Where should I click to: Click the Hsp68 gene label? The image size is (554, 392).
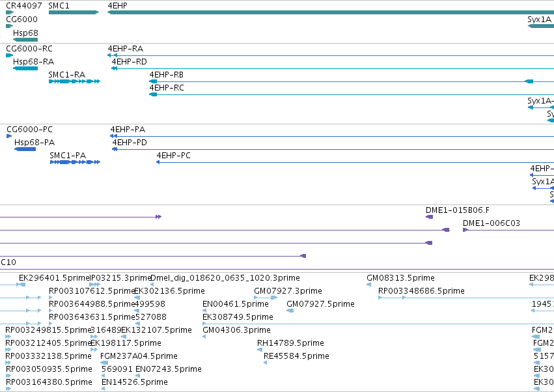click(25, 33)
